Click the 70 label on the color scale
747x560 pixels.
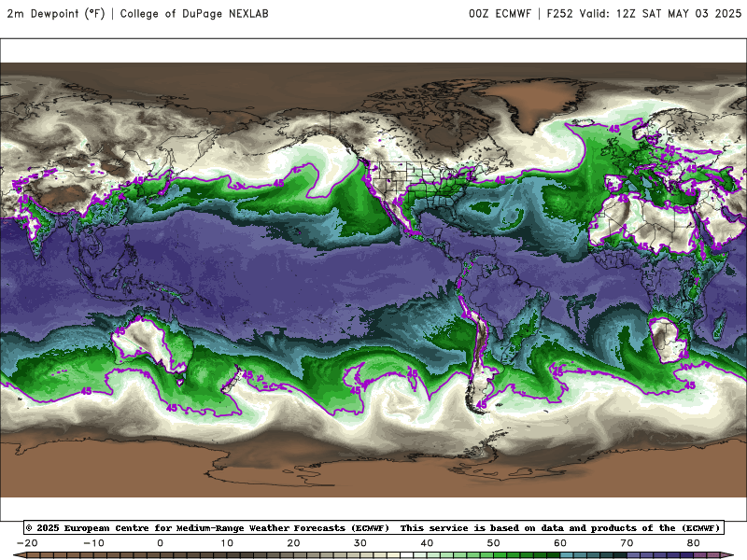tap(627, 543)
